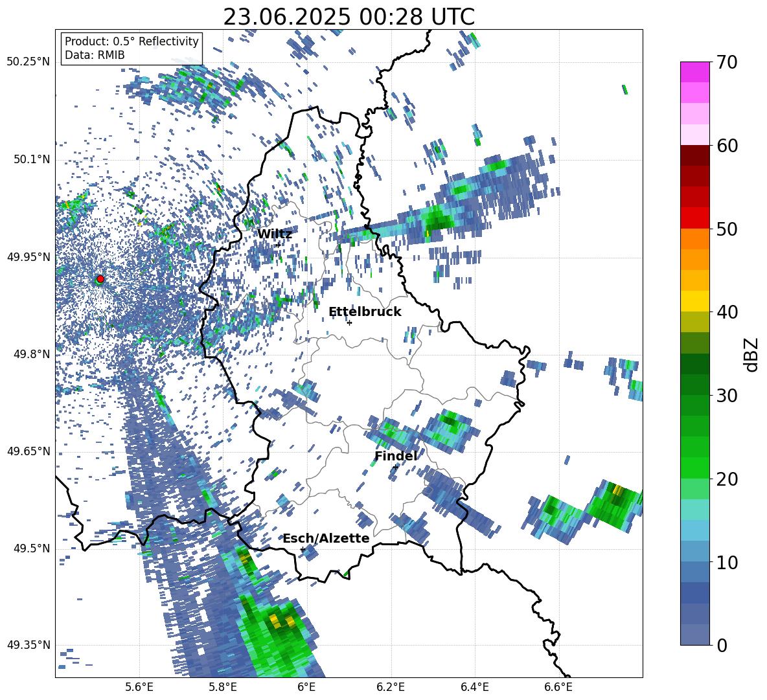
Task: Click the Ettelbruck location cross marker
Action: coord(349,322)
